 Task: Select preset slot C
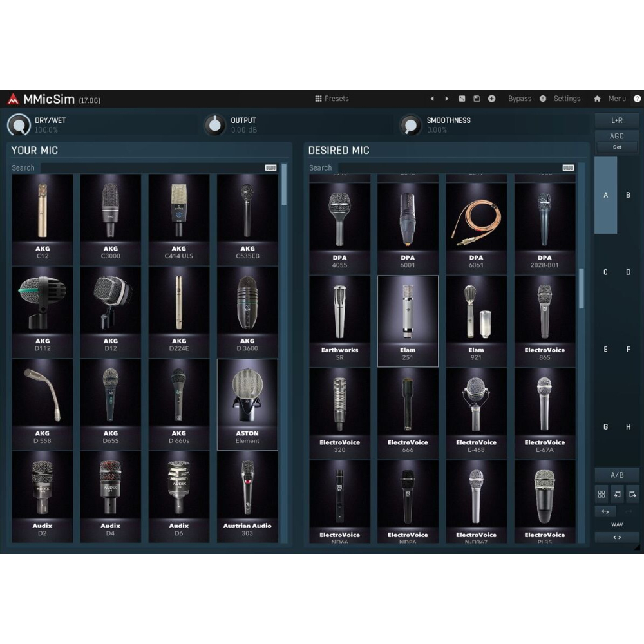click(x=605, y=272)
